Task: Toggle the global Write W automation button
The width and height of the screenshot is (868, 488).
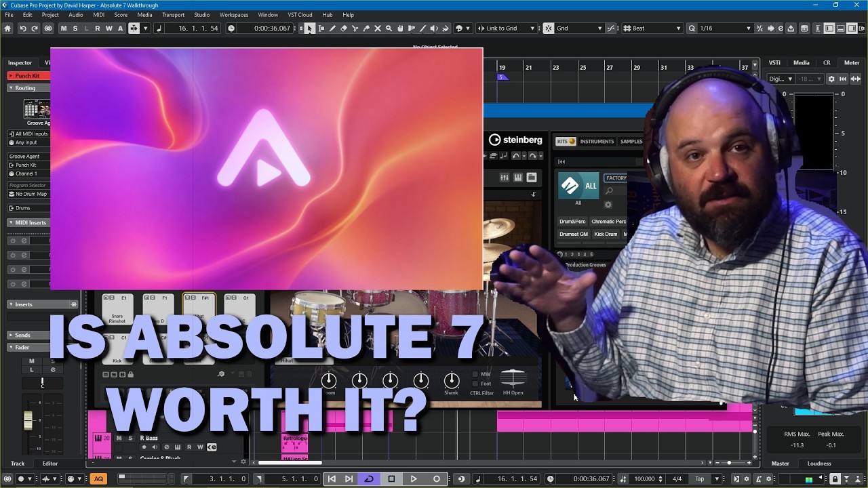Action: click(108, 28)
